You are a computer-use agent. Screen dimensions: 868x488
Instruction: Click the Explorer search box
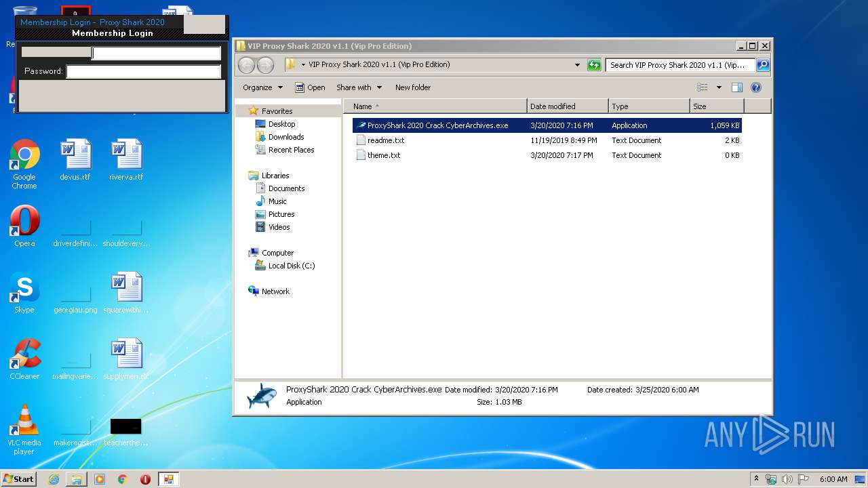coord(680,65)
